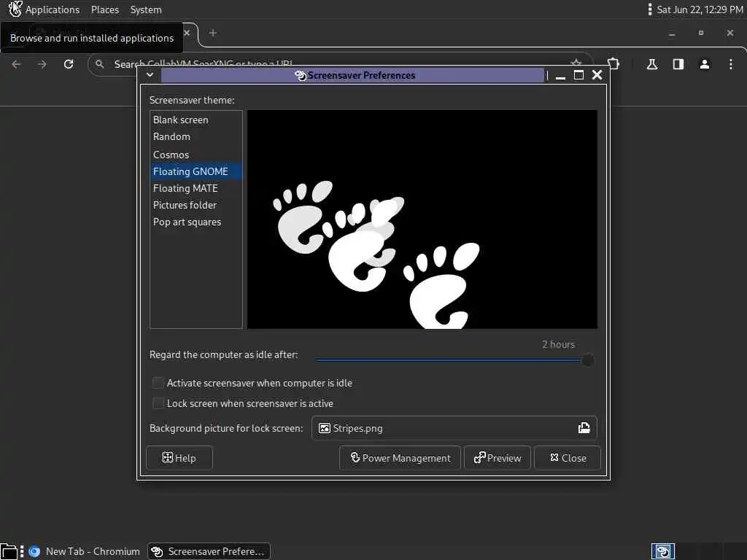Restore the Chromium window size
Image resolution: width=747 pixels, height=560 pixels.
701,33
